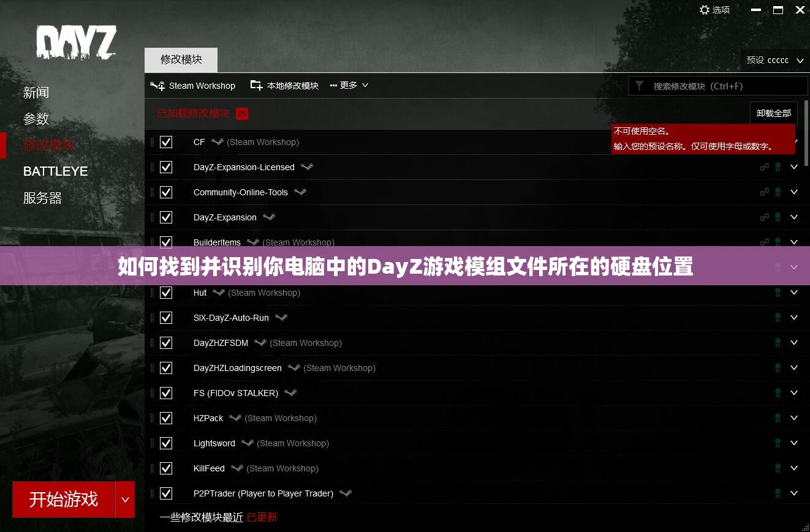The height and width of the screenshot is (532, 810).
Task: Open the 参数 parameters section
Action: (36, 119)
